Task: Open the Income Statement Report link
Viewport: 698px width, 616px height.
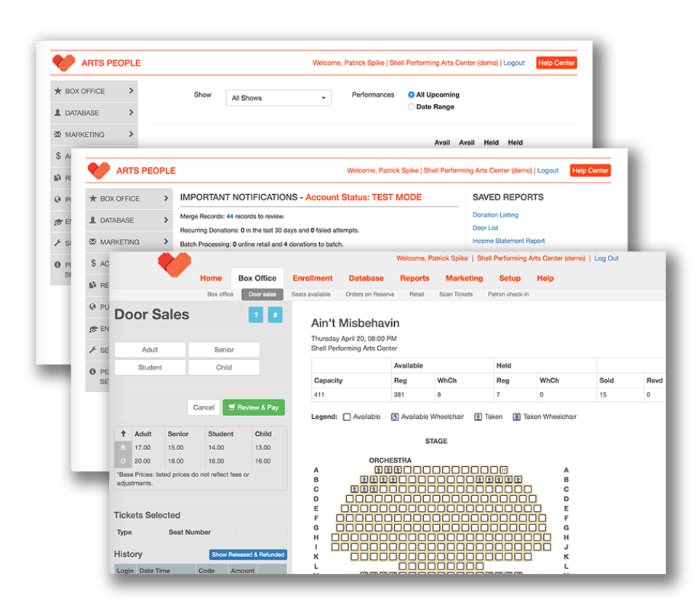Action: pyautogui.click(x=508, y=241)
